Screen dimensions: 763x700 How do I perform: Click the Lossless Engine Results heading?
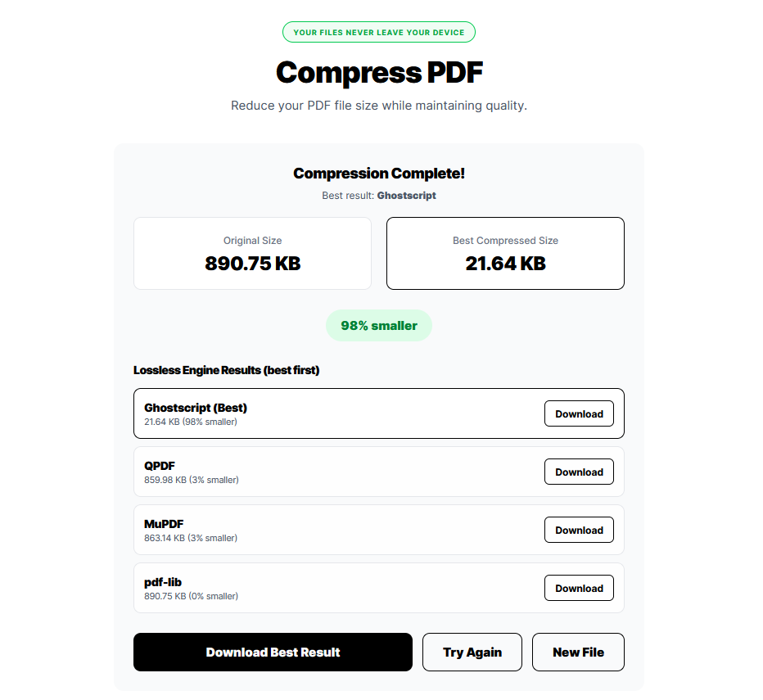click(x=227, y=370)
